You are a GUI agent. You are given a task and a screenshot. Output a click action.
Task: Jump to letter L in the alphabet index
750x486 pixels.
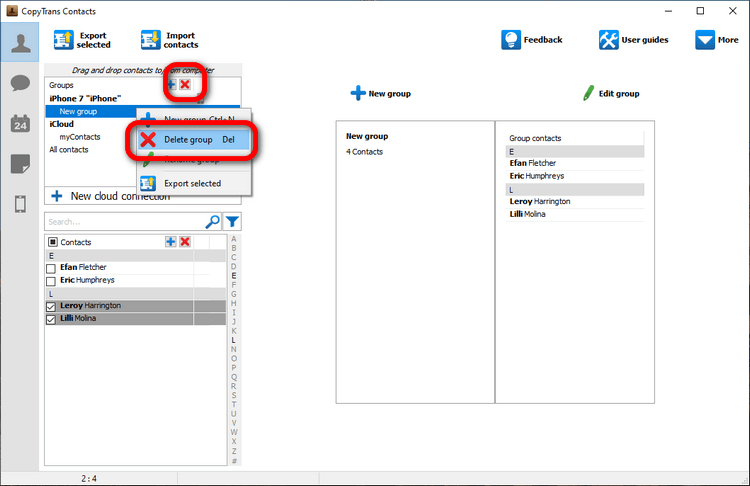[x=234, y=340]
